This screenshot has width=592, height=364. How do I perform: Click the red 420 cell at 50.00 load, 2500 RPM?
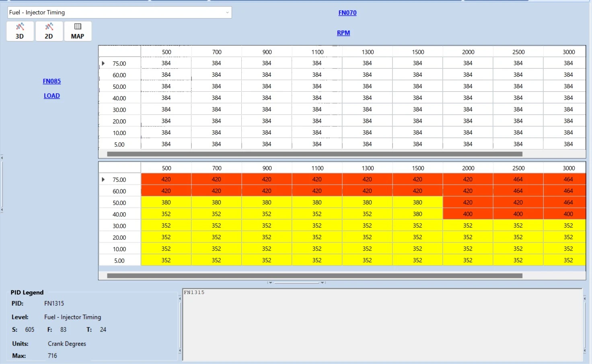518,202
